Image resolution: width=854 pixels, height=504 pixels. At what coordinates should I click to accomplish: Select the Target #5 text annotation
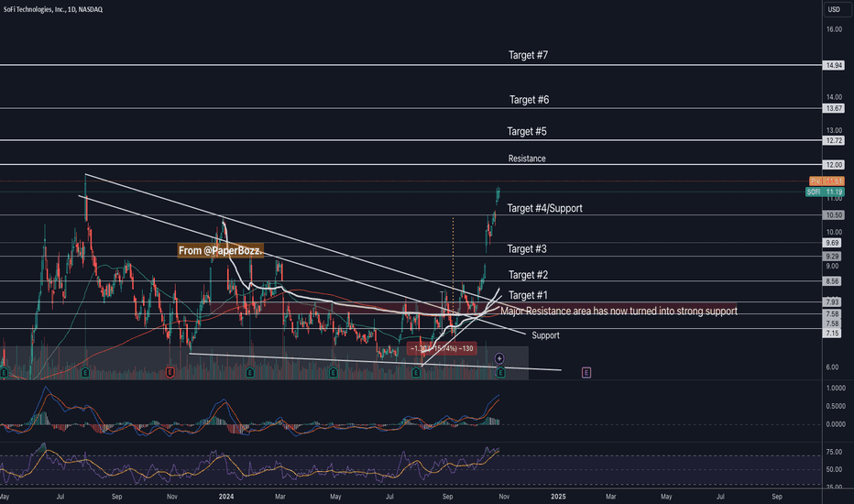[x=527, y=131]
